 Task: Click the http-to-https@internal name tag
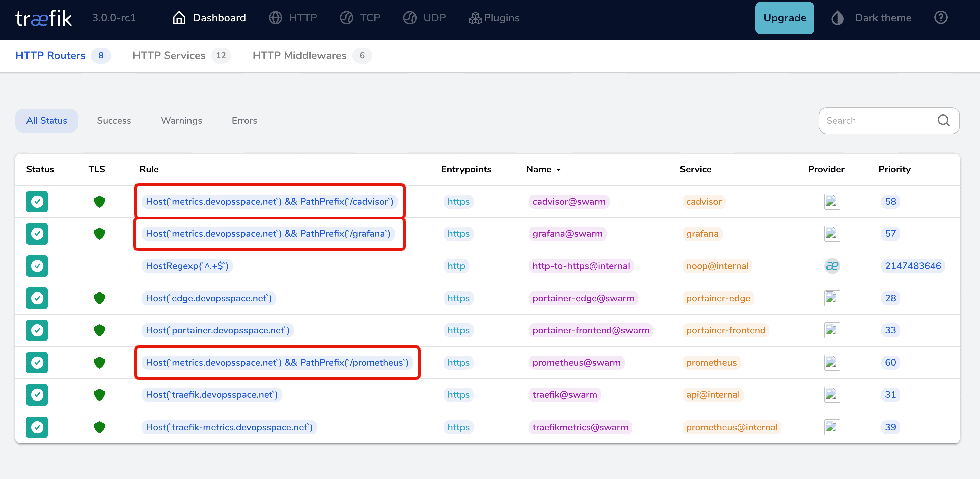coord(581,266)
